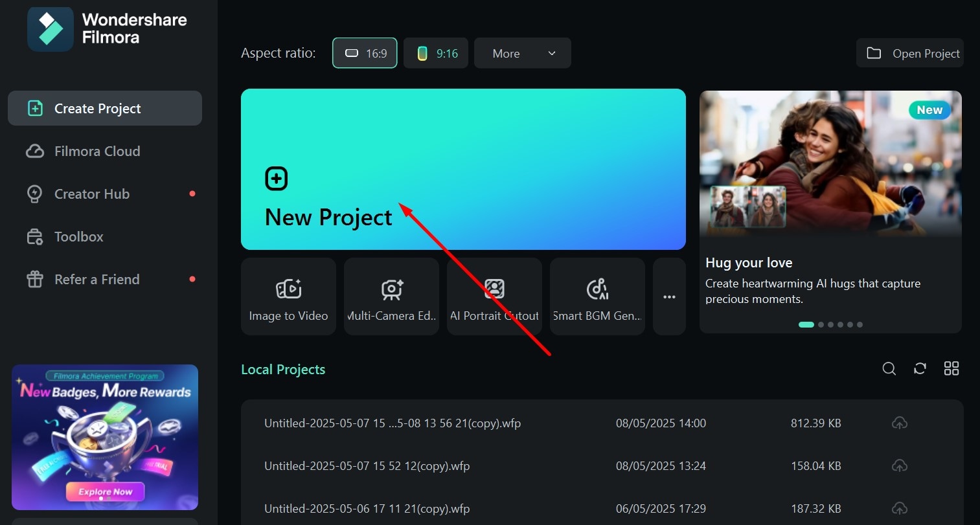Upload the 812.39 KB project to cloud
980x525 pixels.
[x=900, y=423]
